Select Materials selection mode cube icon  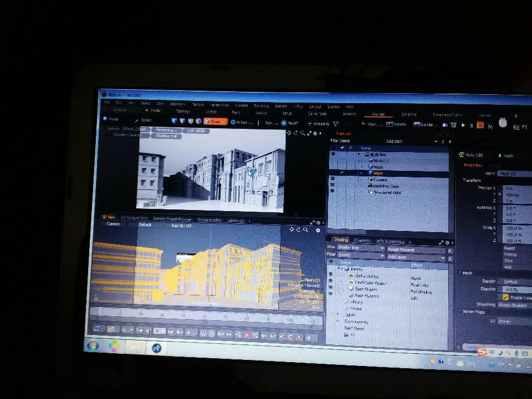coord(198,121)
